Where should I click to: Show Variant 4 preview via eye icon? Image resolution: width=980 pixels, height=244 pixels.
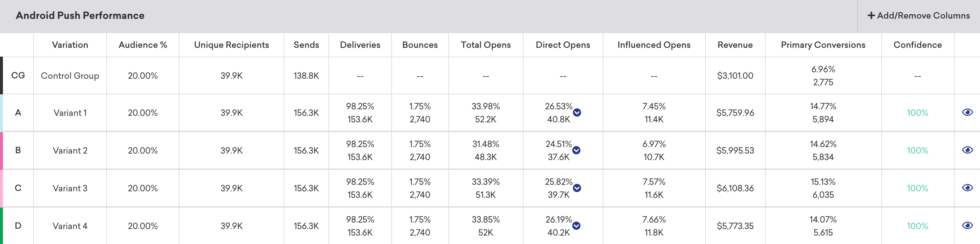(x=967, y=225)
